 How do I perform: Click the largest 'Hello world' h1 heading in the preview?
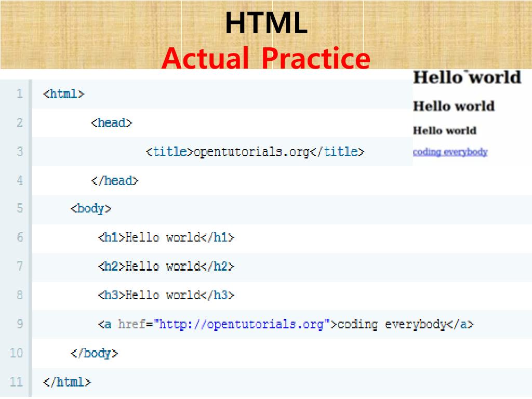(467, 77)
